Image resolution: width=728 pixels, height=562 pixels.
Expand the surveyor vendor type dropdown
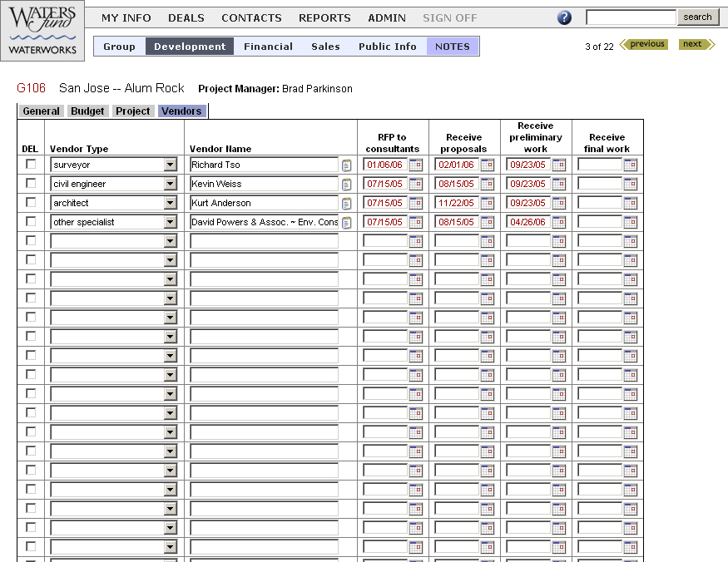[171, 165]
